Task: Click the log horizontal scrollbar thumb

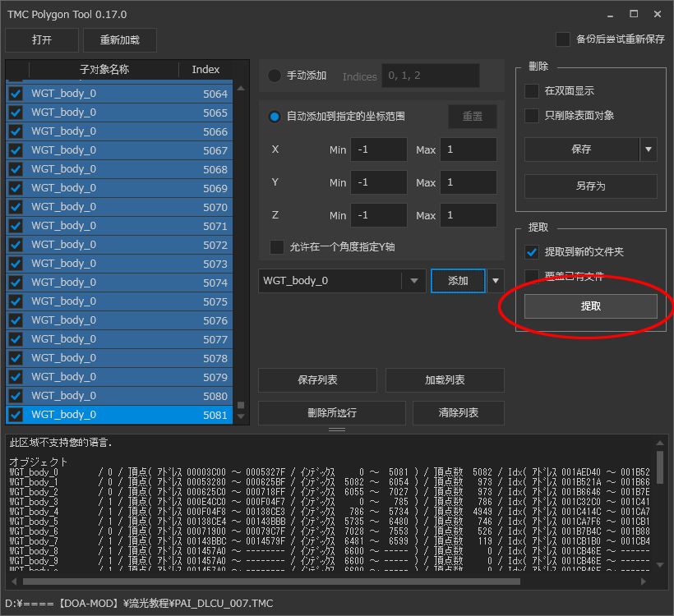Action: coord(271,582)
